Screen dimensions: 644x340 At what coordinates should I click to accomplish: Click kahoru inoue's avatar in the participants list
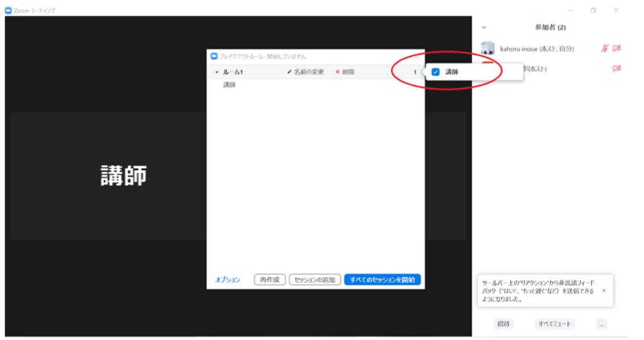[x=487, y=48]
